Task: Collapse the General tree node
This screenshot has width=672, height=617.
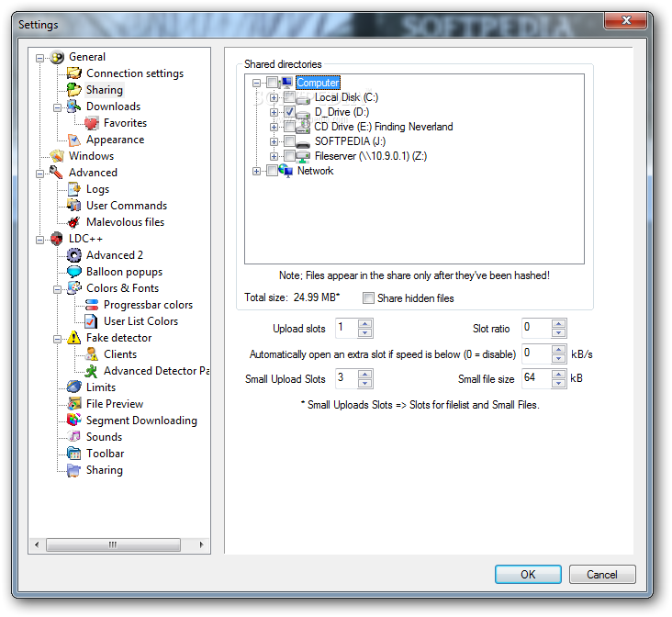Action: [x=39, y=58]
